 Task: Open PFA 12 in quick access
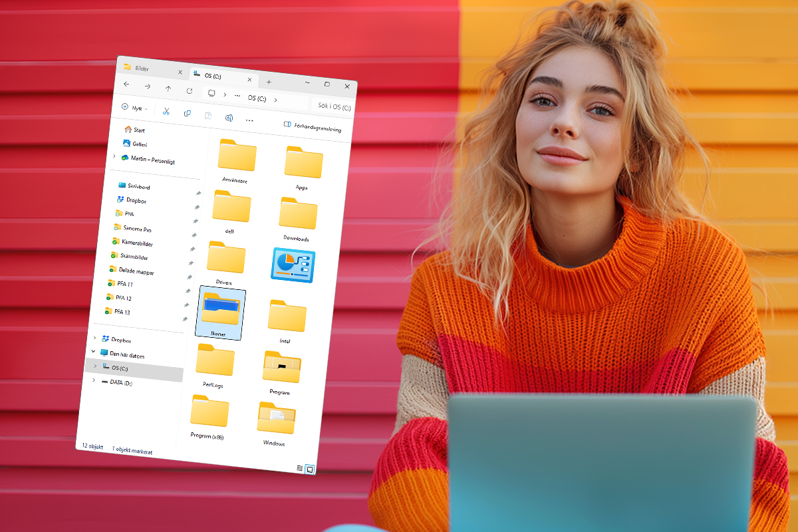pos(118,297)
